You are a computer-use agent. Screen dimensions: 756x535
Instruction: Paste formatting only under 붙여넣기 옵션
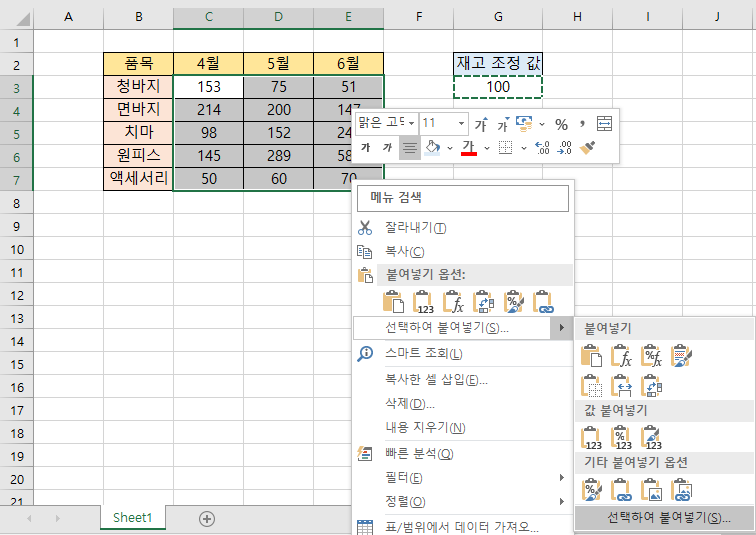pos(513,302)
